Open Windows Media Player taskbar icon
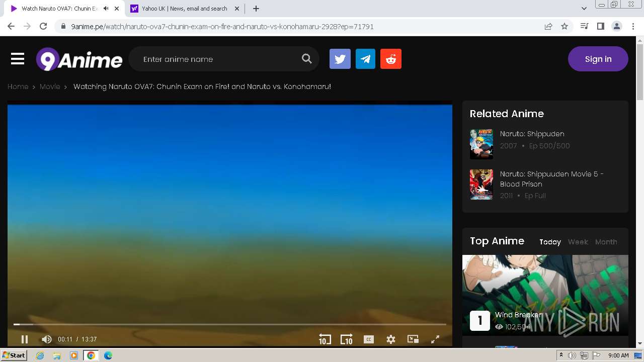644x362 pixels. 74,355
